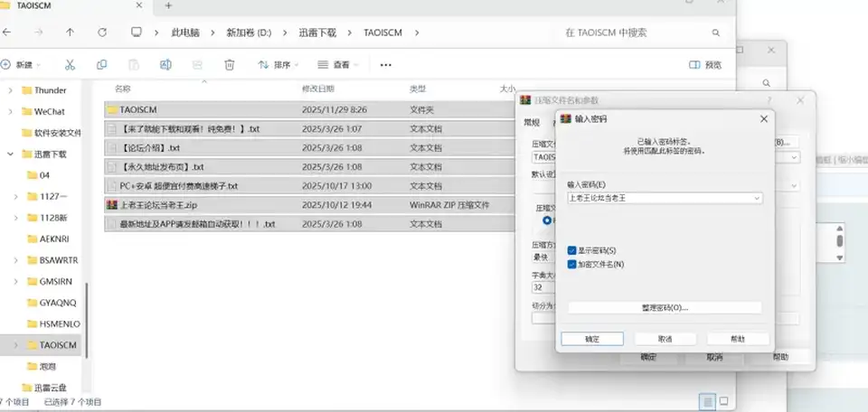Open the three-dots more options menu
Screen dimensions: 868x412
[x=386, y=65]
